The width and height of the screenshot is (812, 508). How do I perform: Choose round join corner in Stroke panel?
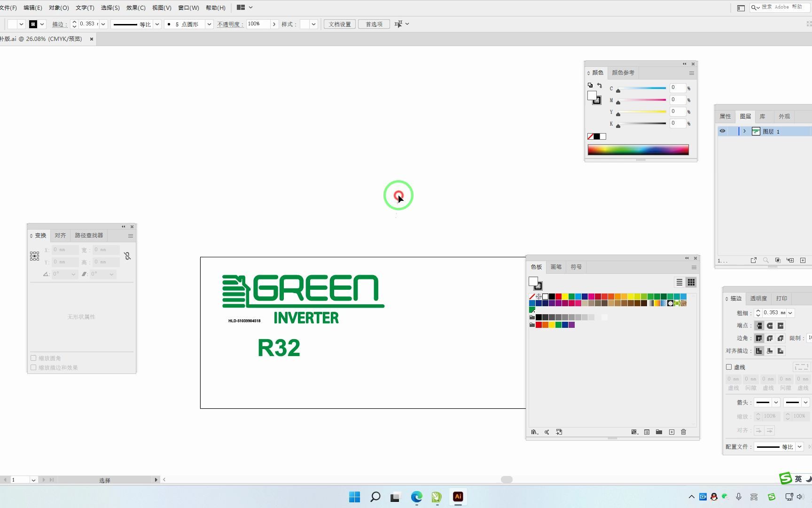[770, 338]
